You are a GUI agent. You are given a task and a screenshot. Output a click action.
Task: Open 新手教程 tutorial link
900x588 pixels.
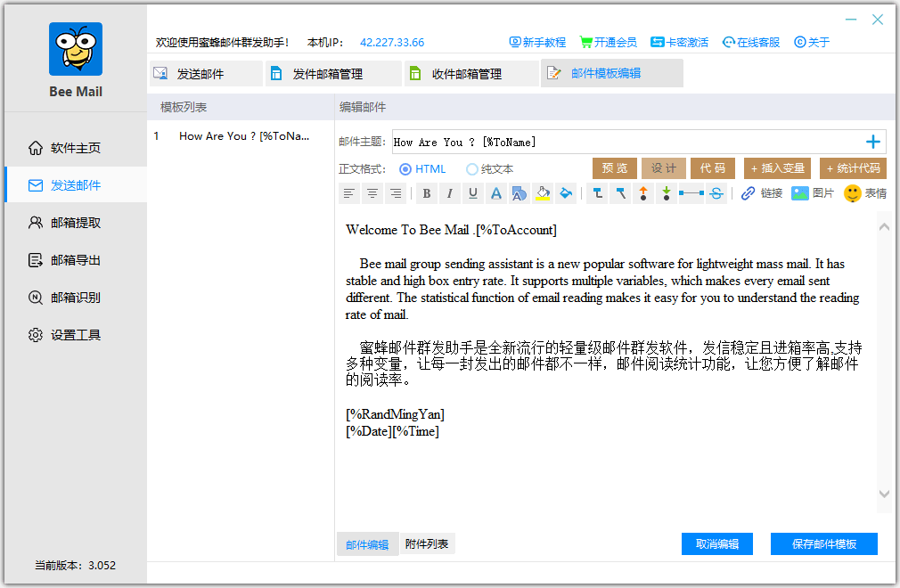click(537, 43)
